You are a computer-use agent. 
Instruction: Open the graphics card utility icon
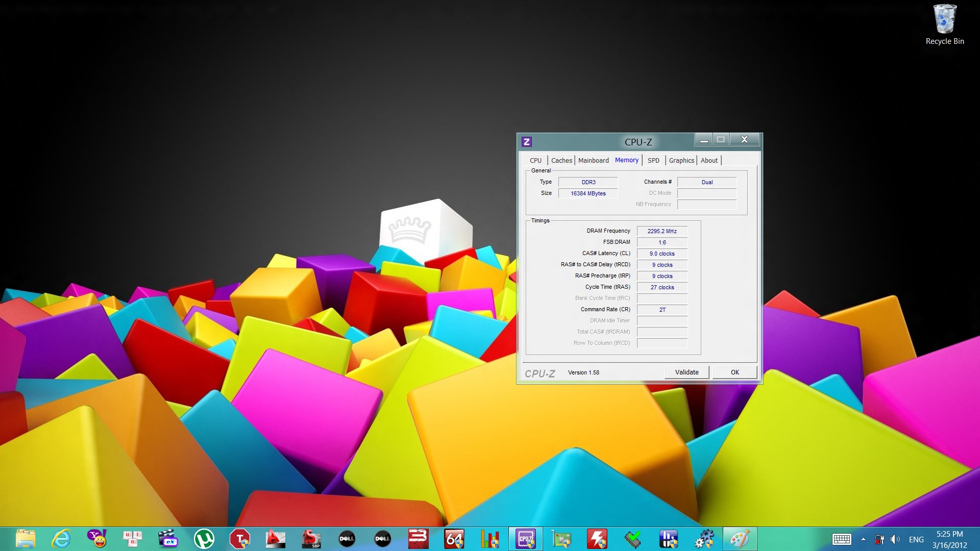[561, 539]
